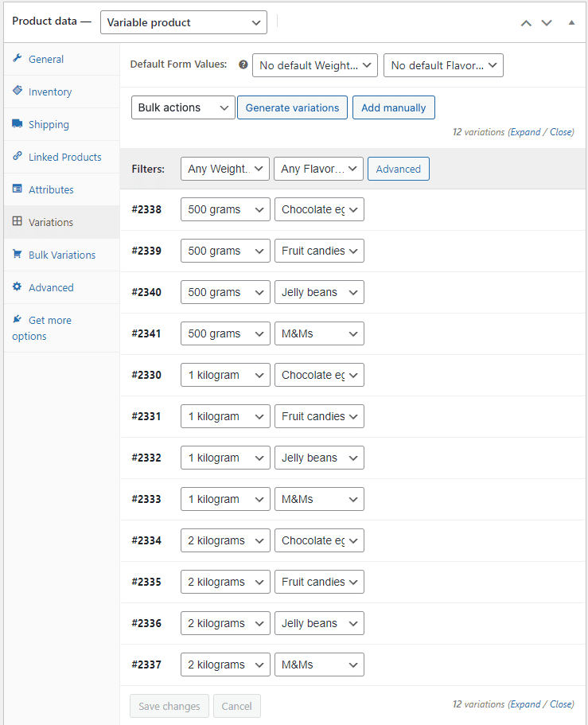Move the Product data panel up
This screenshot has height=725, width=588.
[x=525, y=23]
